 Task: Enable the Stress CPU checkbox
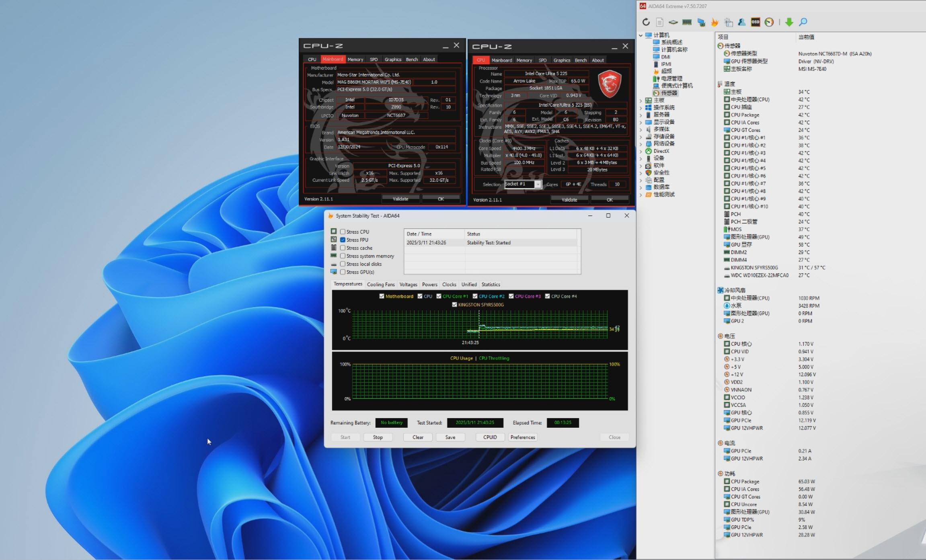click(343, 232)
